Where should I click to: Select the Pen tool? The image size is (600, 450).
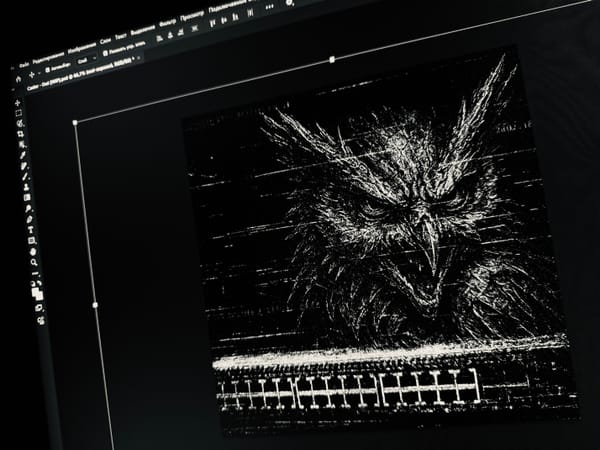tap(30, 219)
